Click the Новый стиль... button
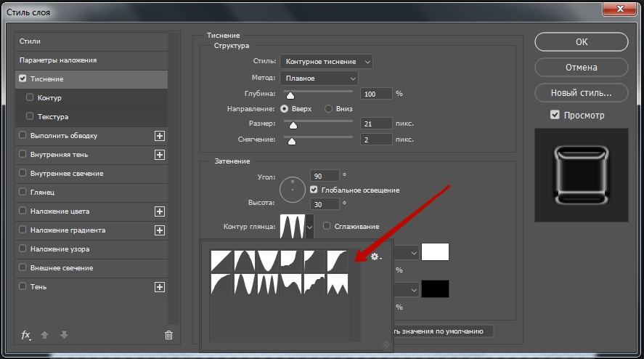 [x=581, y=93]
